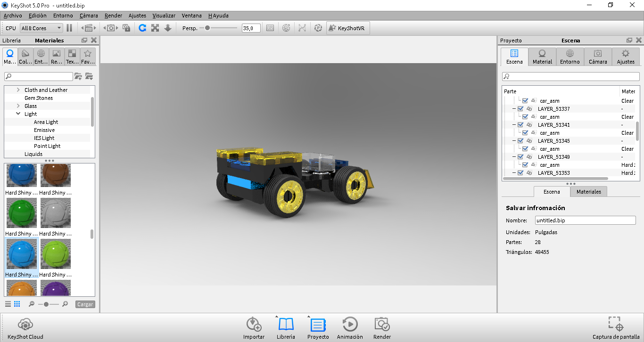Toggle visibility checkbox of LAYER_51341
The image size is (644, 342).
coord(520,125)
